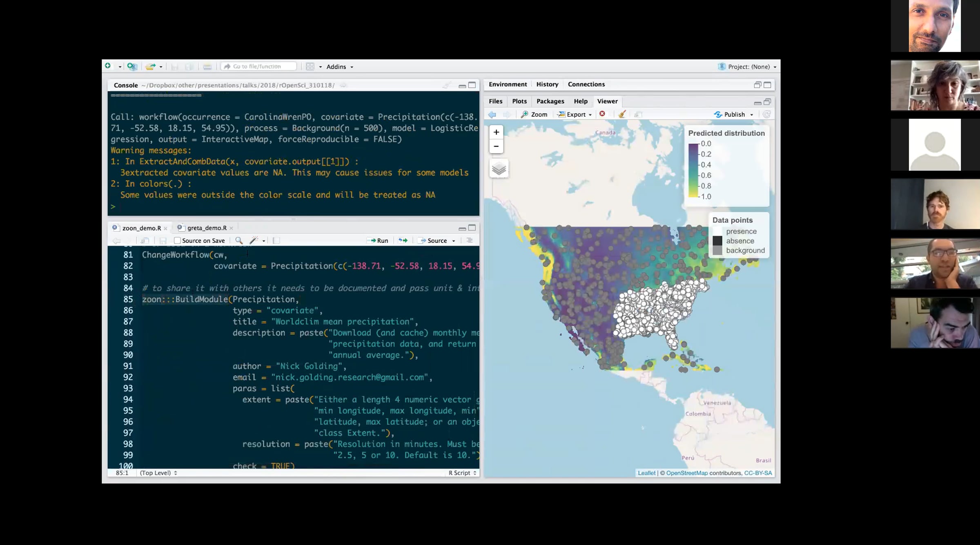980x545 pixels.
Task: Click the map zoom out minus button
Action: [496, 146]
